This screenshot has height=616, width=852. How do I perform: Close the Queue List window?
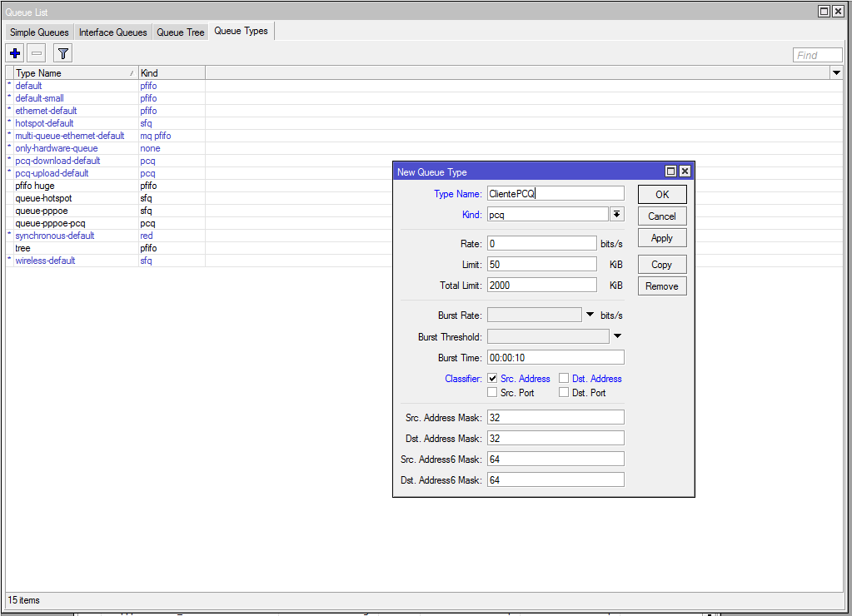839,11
